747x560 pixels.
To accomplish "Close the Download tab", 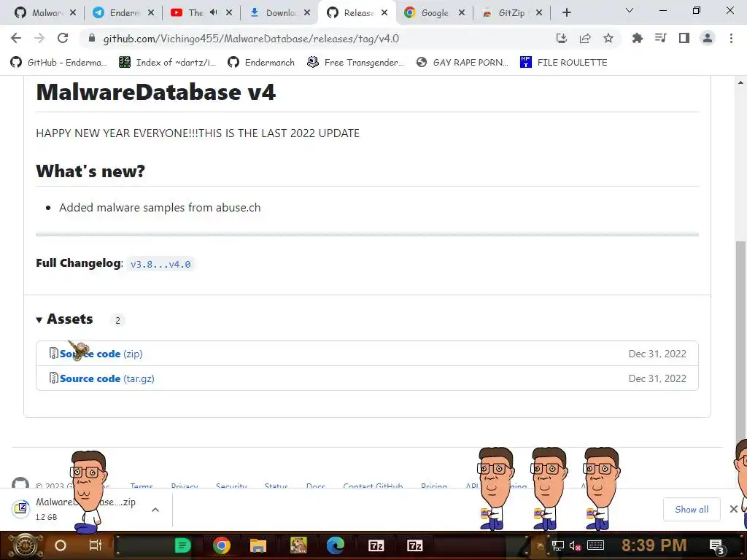I will click(307, 13).
